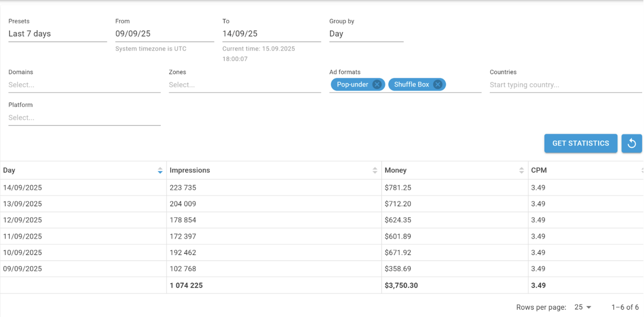Click the Impressions column header text

[x=190, y=170]
